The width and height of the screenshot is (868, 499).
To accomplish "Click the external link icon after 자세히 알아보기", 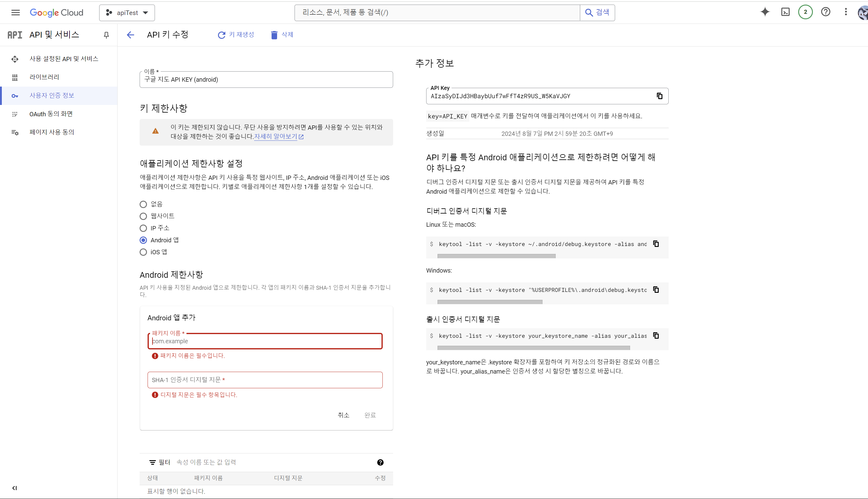I will 301,137.
